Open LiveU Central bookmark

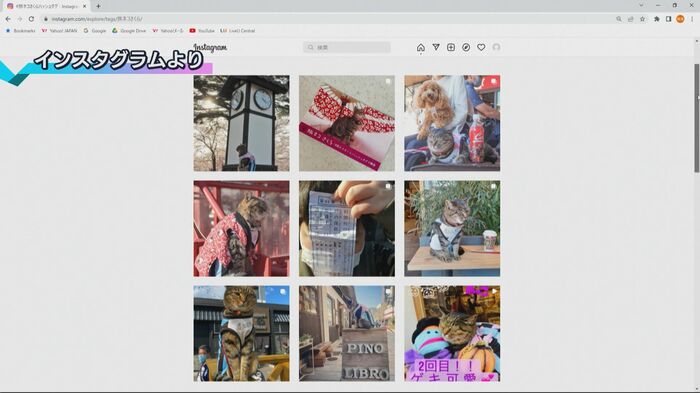(x=238, y=31)
